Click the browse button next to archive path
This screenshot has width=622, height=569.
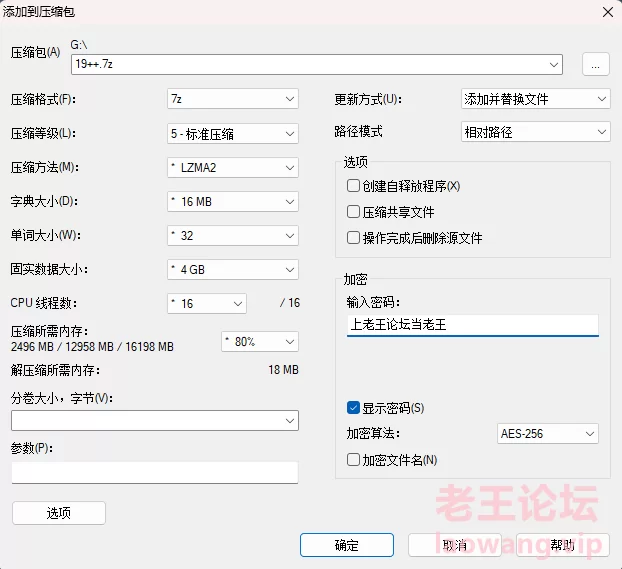pos(595,64)
